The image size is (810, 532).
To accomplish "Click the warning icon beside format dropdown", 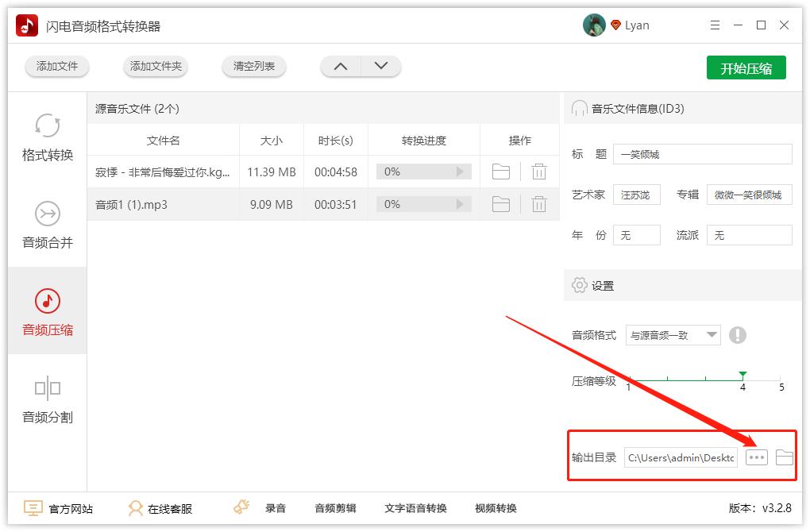I will 739,335.
